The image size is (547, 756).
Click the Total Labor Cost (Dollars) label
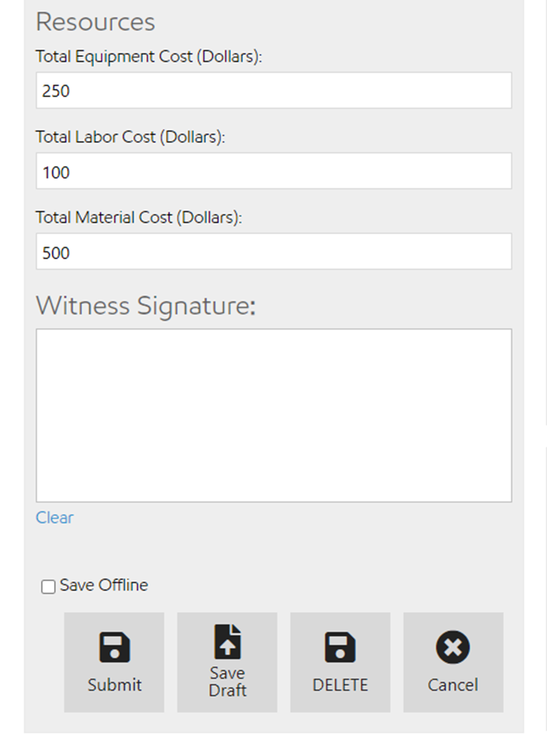130,137
